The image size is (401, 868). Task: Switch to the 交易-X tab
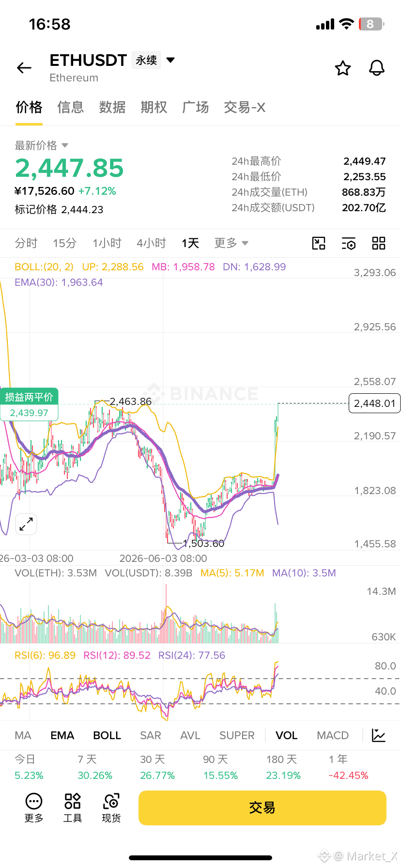(245, 108)
